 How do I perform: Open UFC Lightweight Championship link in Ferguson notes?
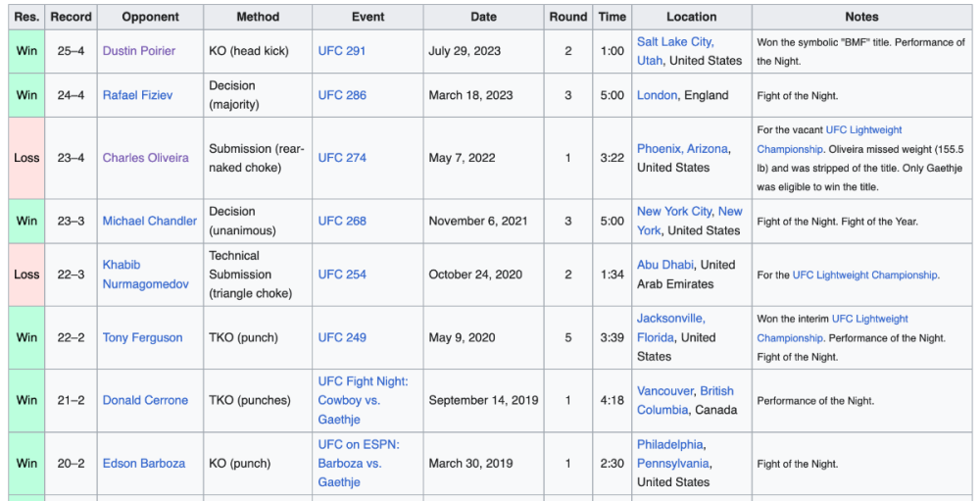click(832, 327)
